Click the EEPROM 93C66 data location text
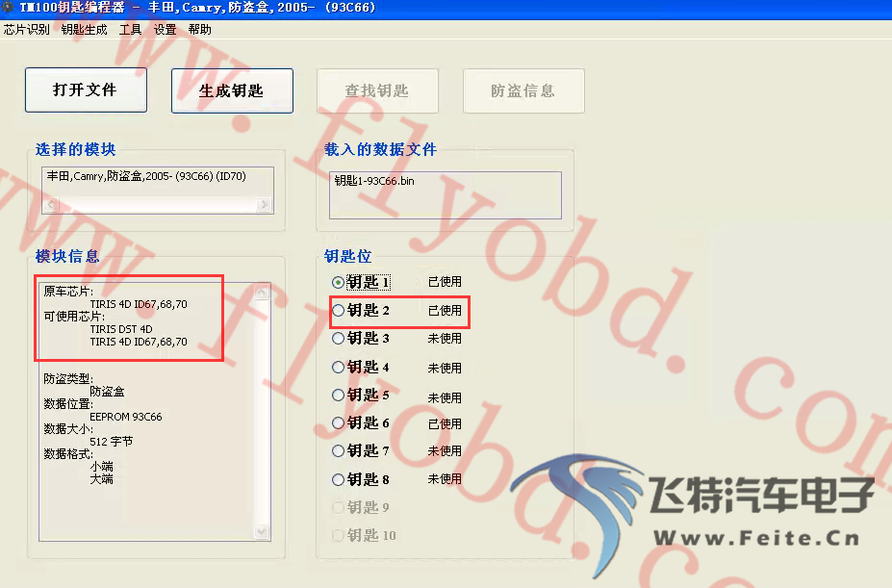Image resolution: width=892 pixels, height=588 pixels. point(126,417)
